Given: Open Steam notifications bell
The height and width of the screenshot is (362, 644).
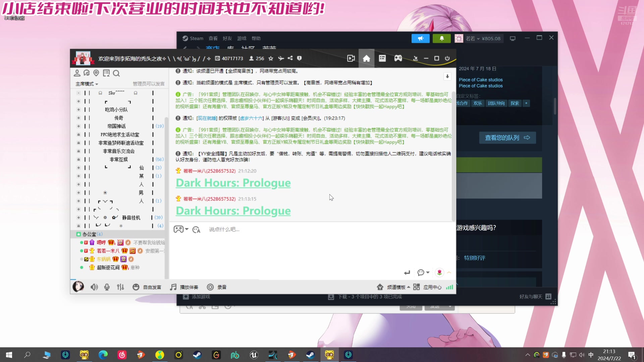Looking at the screenshot, I should (x=442, y=39).
